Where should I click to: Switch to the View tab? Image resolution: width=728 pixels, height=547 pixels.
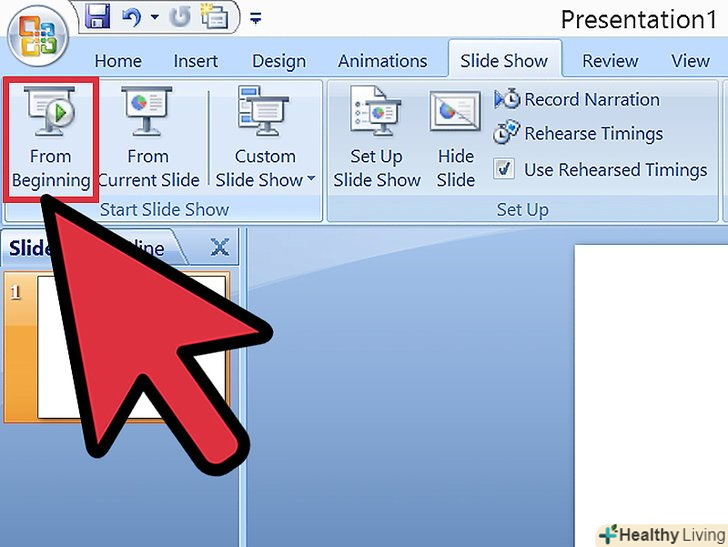[x=690, y=61]
